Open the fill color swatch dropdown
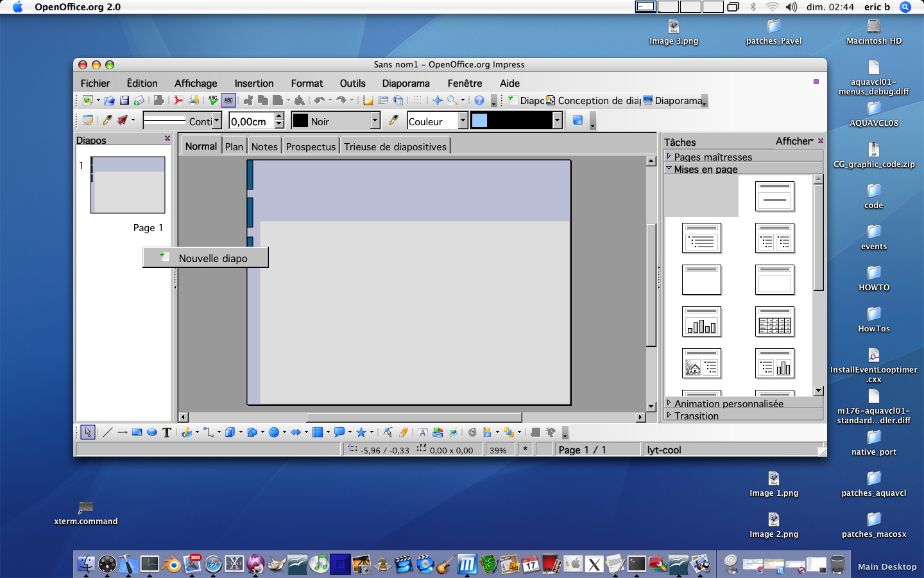The width and height of the screenshot is (924, 578). click(557, 121)
